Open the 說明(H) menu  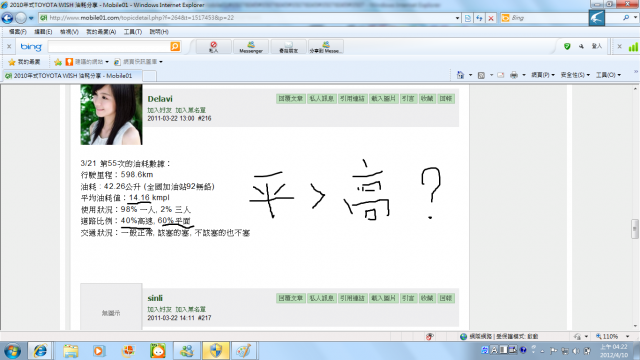point(159,32)
